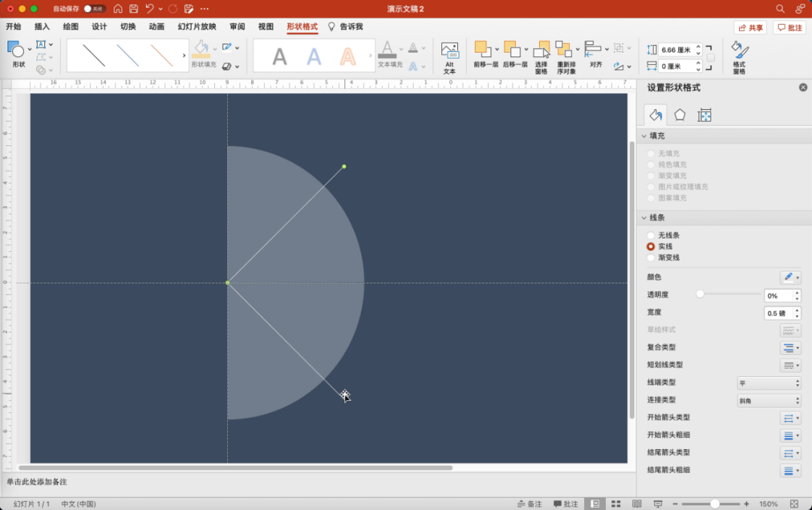Toggle Comments in the status bar
The image size is (812, 510).
coord(565,504)
